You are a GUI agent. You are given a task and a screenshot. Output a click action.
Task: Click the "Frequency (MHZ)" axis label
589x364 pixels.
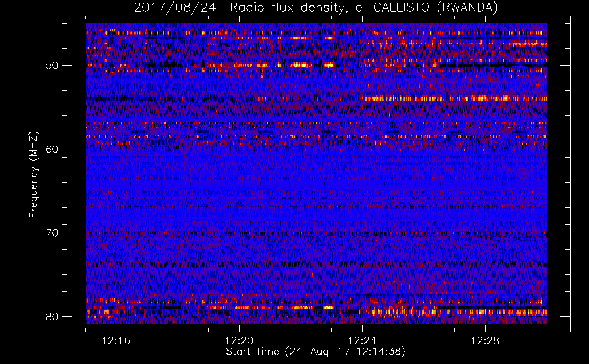33,175
